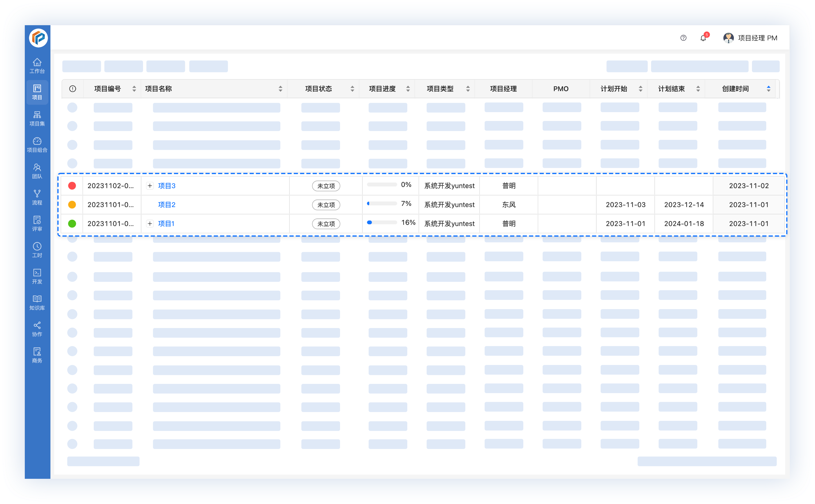
Task: Click planned end 2023-12-14 cell
Action: click(x=684, y=205)
